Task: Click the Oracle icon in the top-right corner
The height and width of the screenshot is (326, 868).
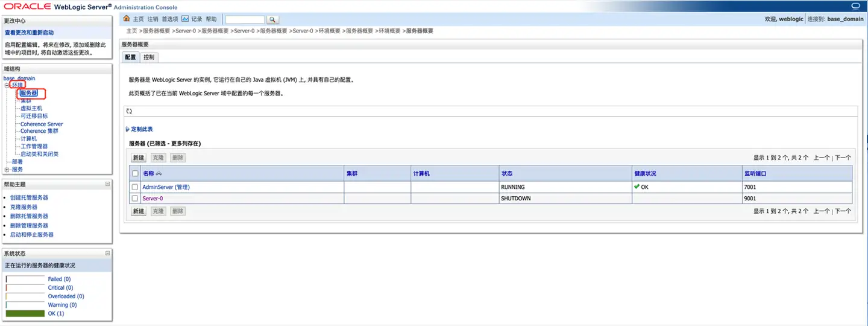Action: [x=855, y=6]
